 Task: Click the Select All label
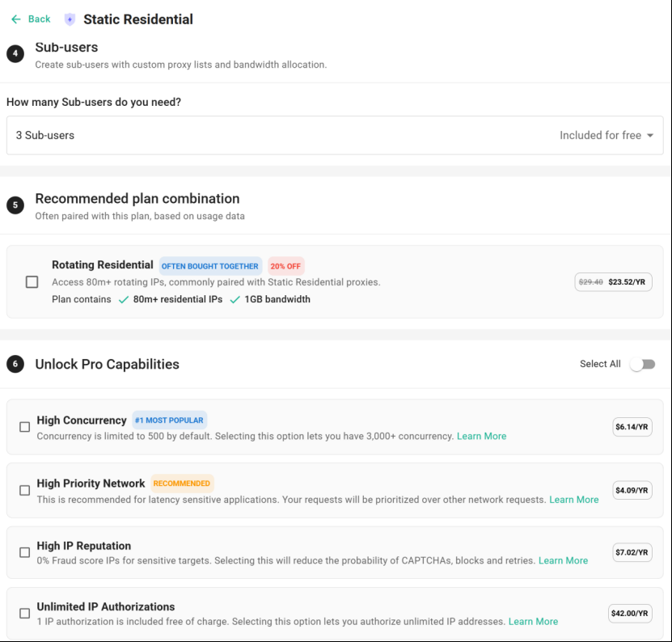point(600,364)
